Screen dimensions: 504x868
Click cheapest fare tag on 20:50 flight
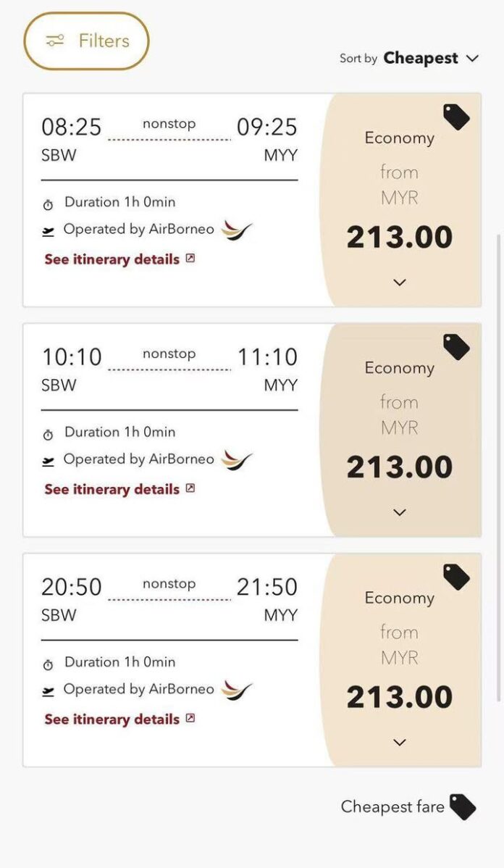pyautogui.click(x=456, y=577)
